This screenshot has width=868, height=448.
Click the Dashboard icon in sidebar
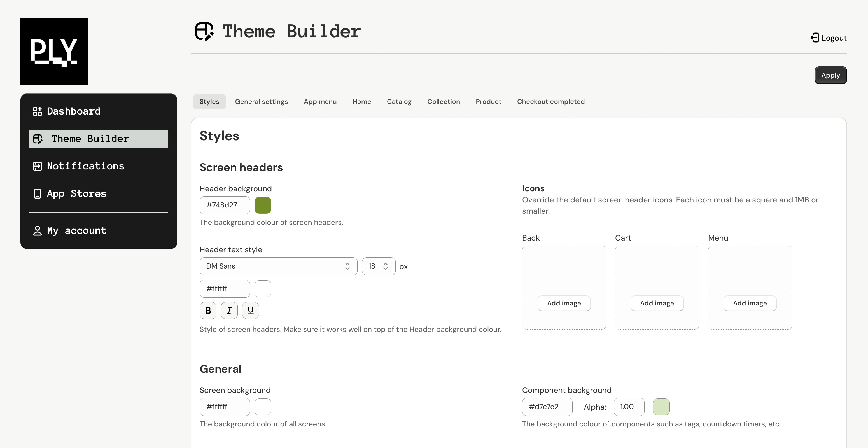tap(38, 111)
